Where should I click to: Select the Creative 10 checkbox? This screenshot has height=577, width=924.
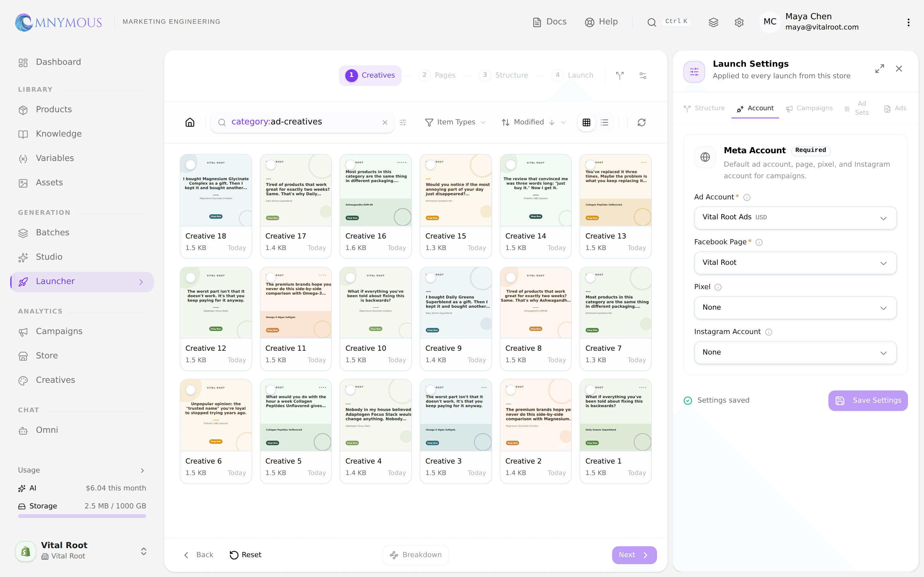pos(350,277)
